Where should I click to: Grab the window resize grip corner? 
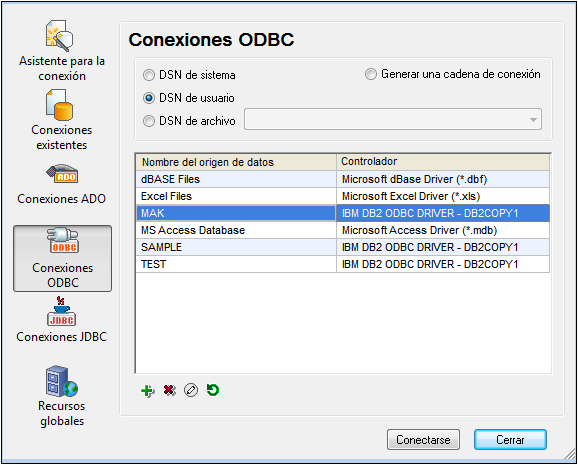[x=570, y=454]
